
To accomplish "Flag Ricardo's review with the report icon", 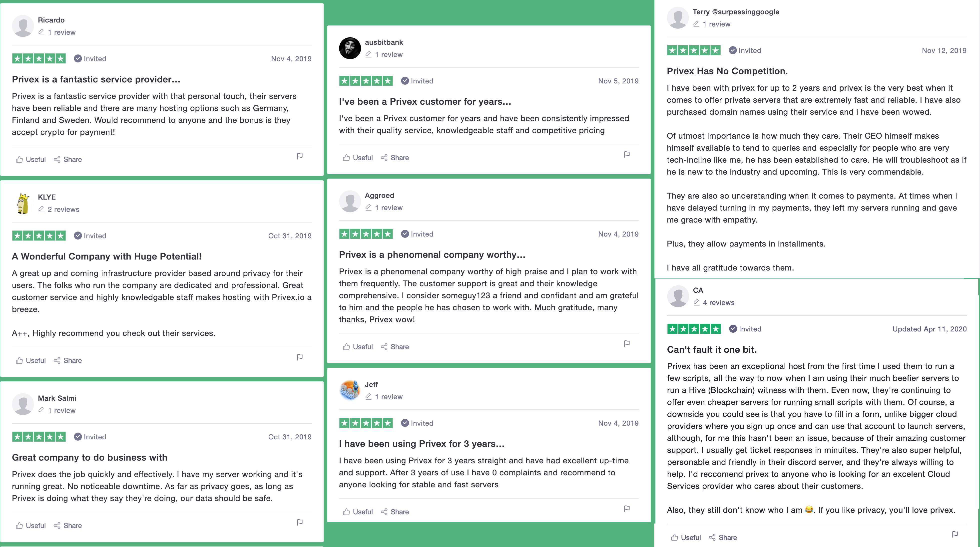I will pos(300,156).
